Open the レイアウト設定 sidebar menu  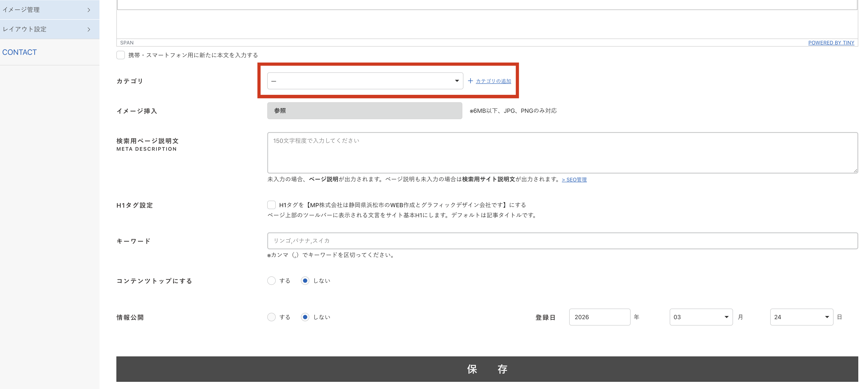(x=25, y=29)
